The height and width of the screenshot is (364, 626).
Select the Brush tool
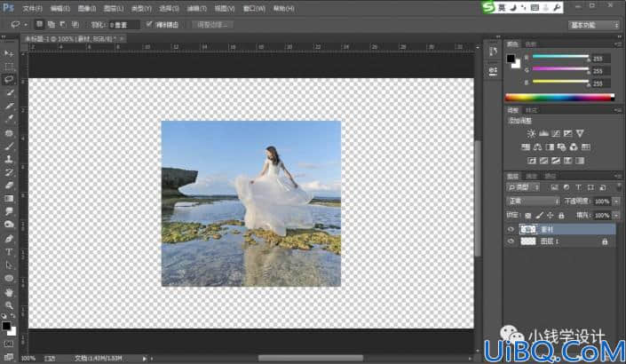click(x=9, y=146)
